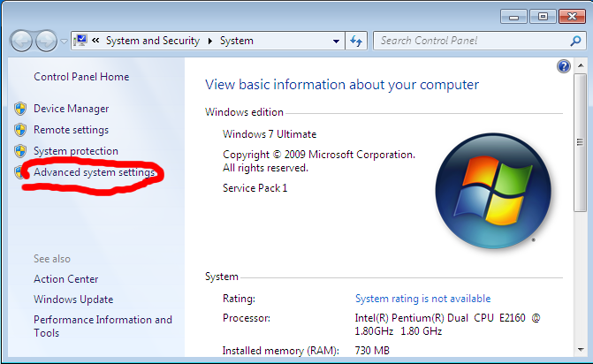Open Windows Update
The width and height of the screenshot is (593, 364).
coord(73,300)
